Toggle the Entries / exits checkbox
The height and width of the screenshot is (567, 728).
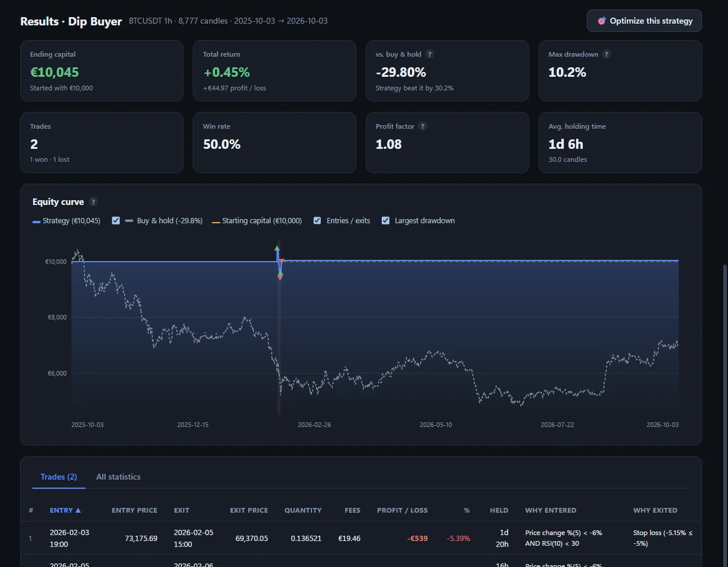click(x=317, y=220)
